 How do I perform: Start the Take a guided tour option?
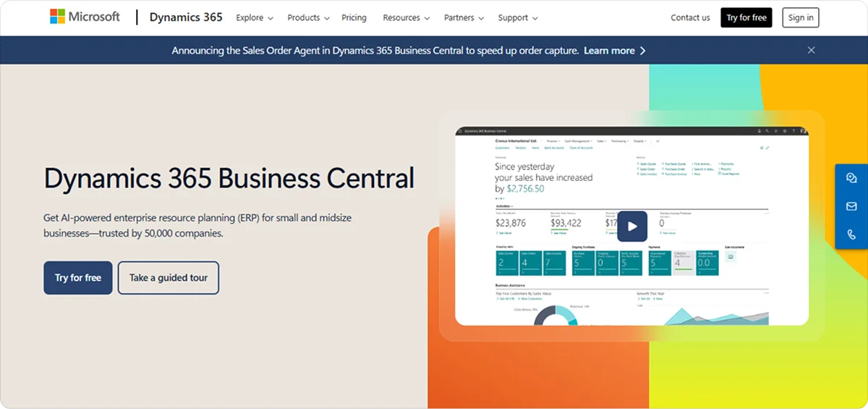169,278
